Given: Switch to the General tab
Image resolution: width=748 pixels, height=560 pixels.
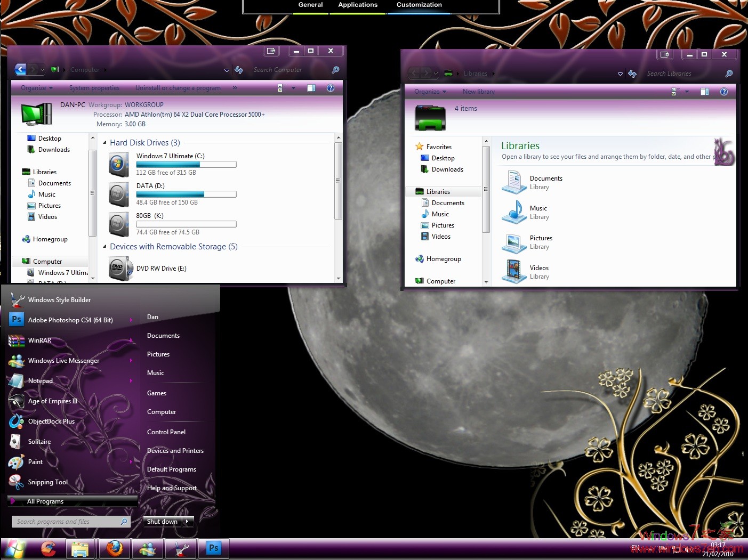Looking at the screenshot, I should point(310,4).
